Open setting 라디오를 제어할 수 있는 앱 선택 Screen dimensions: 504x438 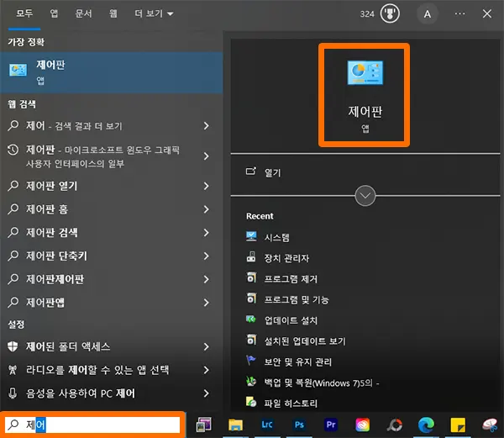111,370
